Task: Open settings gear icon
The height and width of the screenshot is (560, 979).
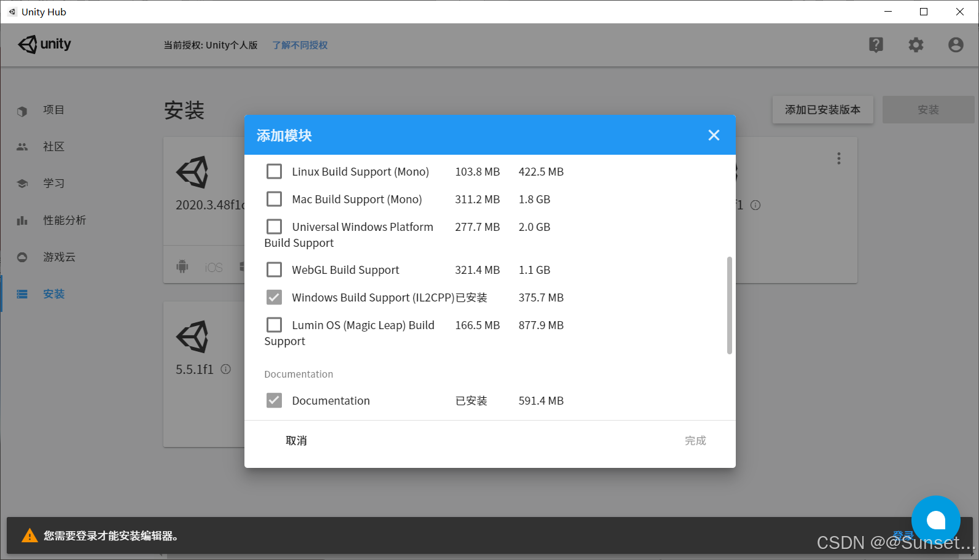Action: tap(916, 45)
